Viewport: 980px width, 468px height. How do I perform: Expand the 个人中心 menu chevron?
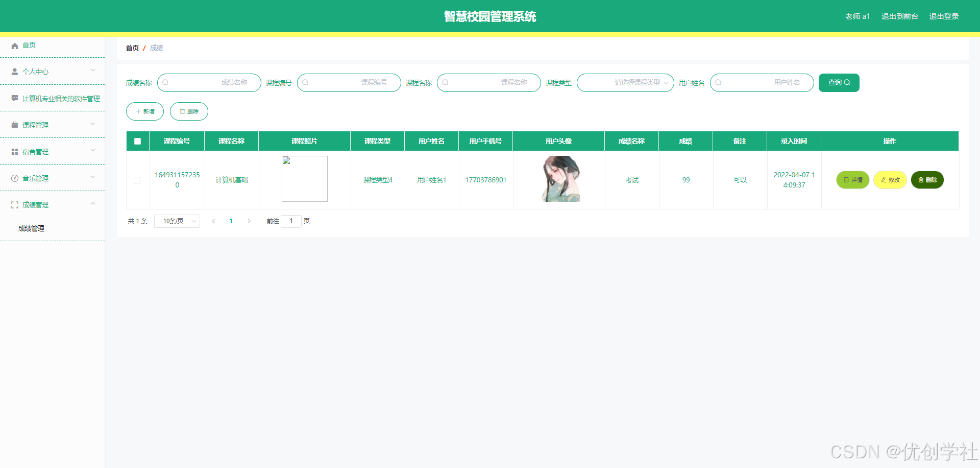click(x=93, y=70)
